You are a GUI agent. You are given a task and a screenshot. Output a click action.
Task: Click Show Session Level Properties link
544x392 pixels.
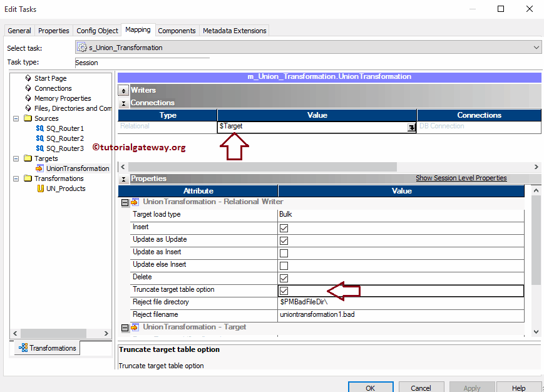tap(461, 178)
